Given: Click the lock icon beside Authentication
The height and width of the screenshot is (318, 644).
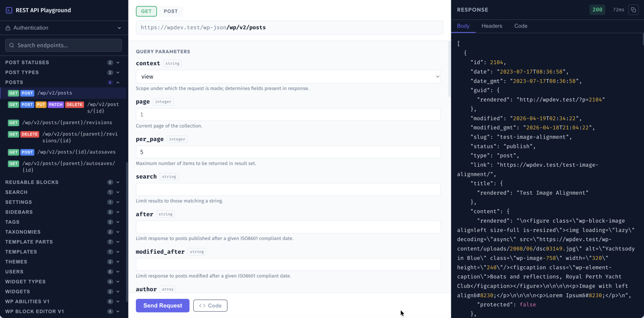Looking at the screenshot, I should 8,28.
